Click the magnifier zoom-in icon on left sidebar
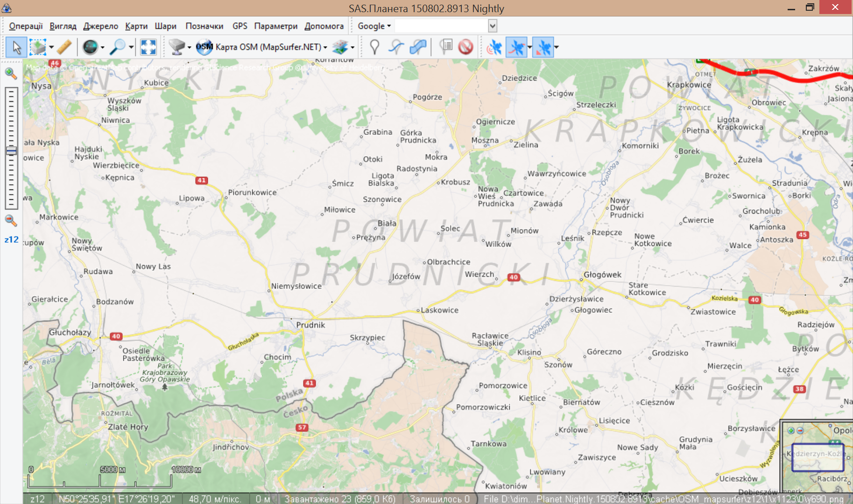Viewport: 853px width, 504px height. coord(11,73)
